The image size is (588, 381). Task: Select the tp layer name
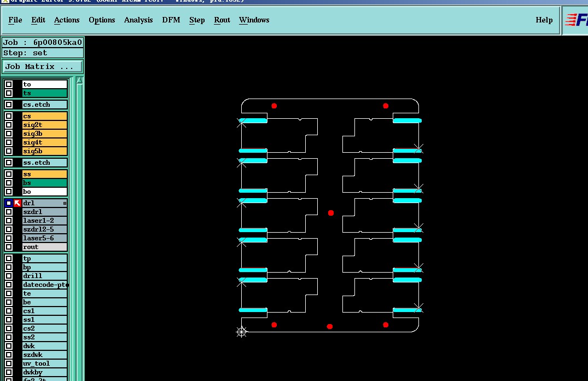click(x=45, y=258)
